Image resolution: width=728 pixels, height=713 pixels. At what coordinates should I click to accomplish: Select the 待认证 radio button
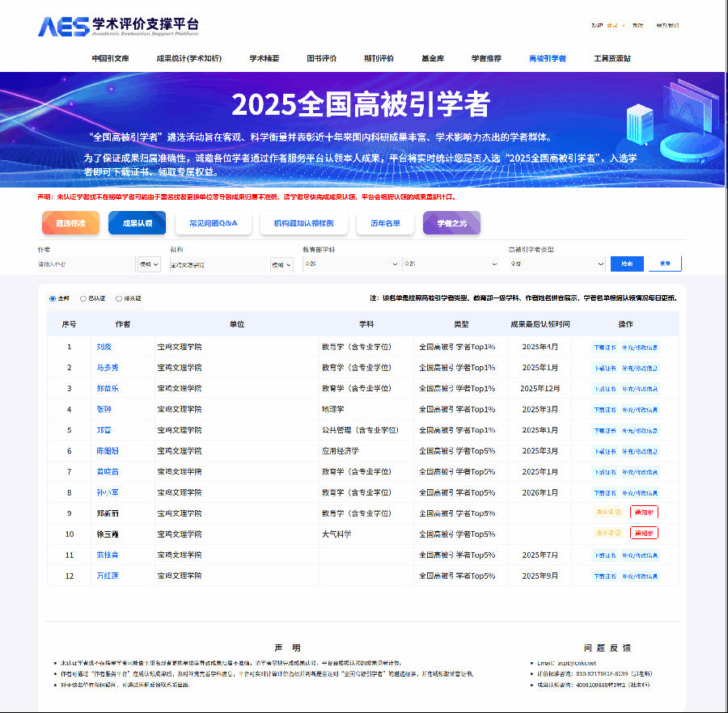pos(120,297)
